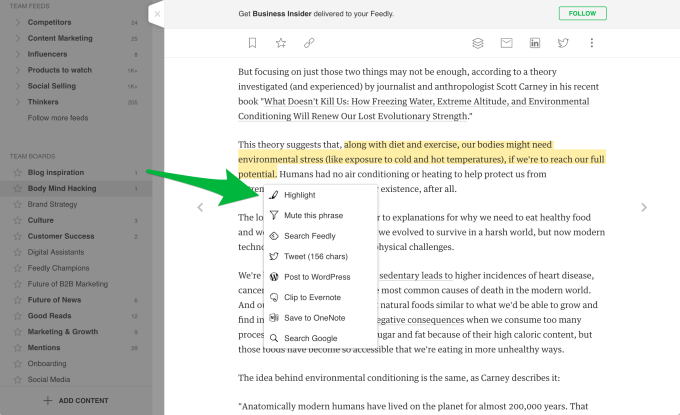Expand the Content Marketing feed chevron
This screenshot has height=415, width=680.
point(17,38)
